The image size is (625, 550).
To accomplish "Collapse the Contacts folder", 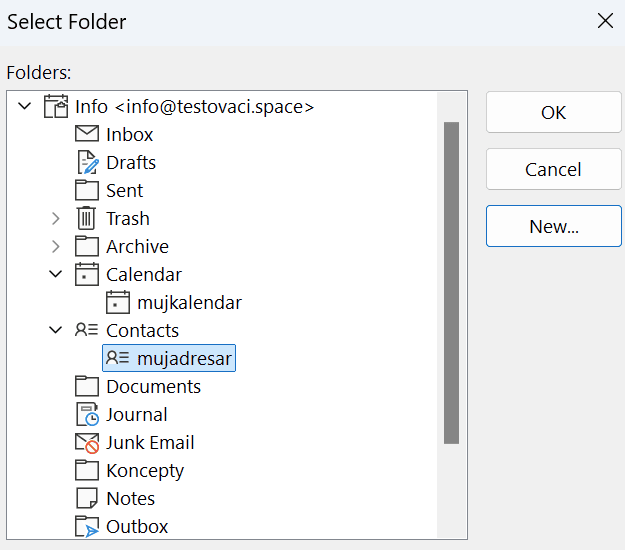I will click(x=55, y=330).
